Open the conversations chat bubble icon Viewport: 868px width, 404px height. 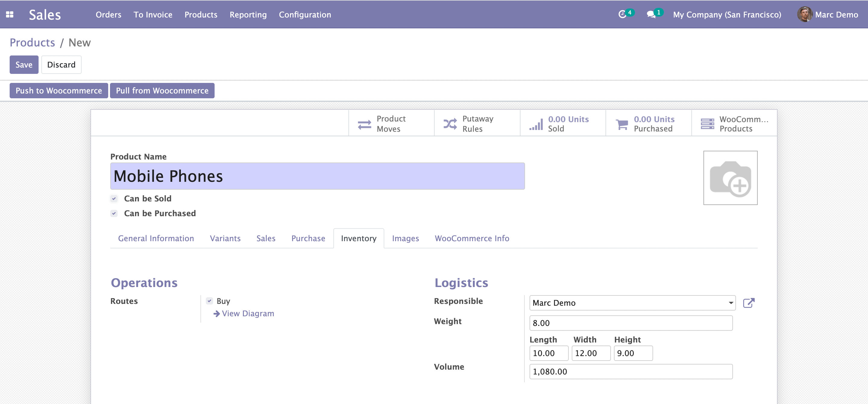point(651,14)
